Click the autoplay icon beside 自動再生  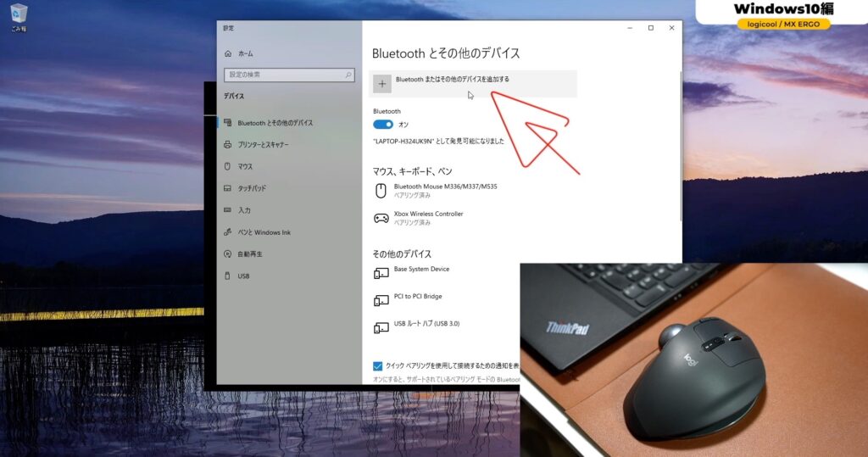[x=227, y=254]
